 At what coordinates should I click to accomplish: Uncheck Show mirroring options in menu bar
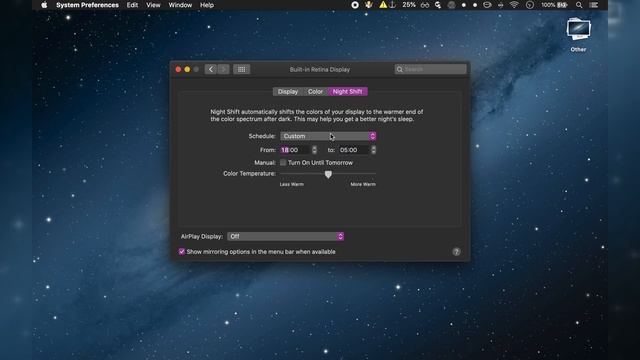pyautogui.click(x=182, y=251)
